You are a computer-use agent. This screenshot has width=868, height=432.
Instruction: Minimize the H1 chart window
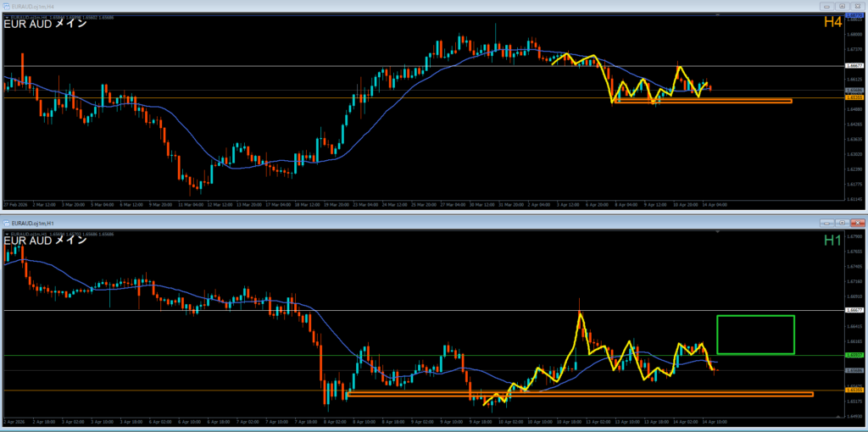click(x=826, y=222)
